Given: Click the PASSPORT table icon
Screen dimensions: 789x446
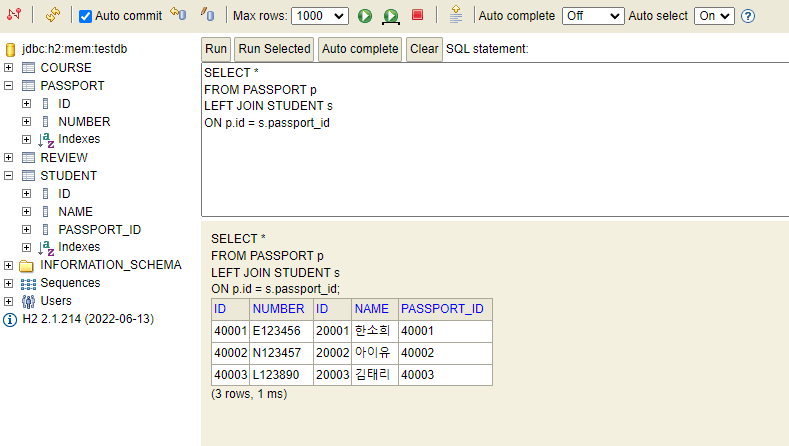Looking at the screenshot, I should [28, 86].
